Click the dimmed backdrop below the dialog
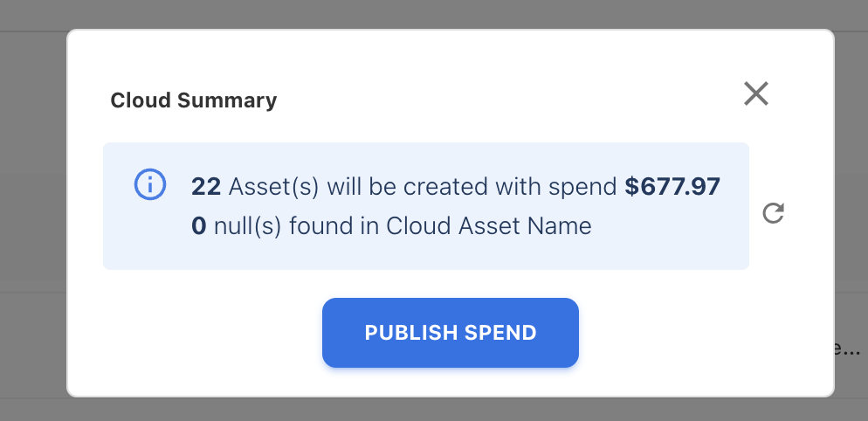868x421 pixels. click(437, 410)
